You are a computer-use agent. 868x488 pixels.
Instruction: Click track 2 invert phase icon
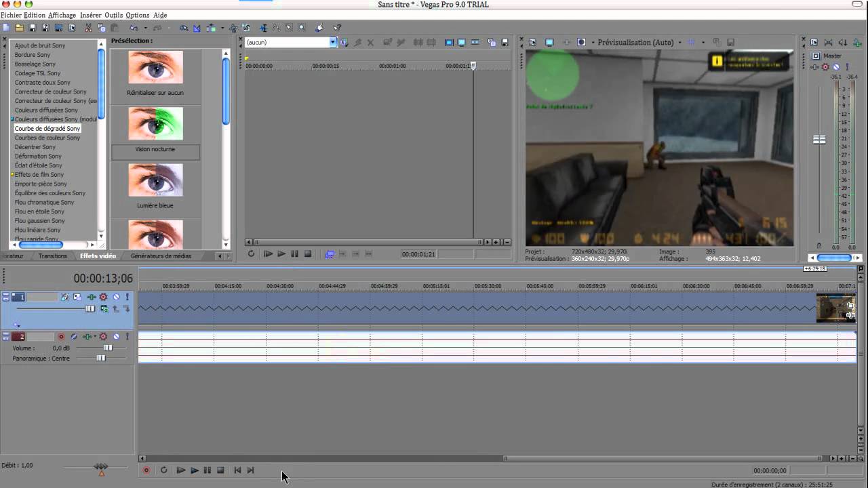[74, 337]
